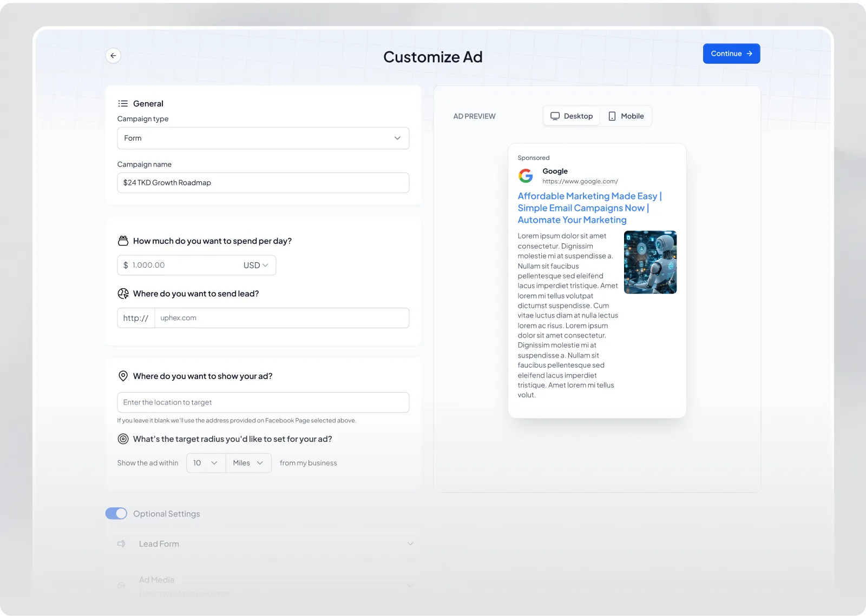Click the target radius bullseye icon

[123, 439]
